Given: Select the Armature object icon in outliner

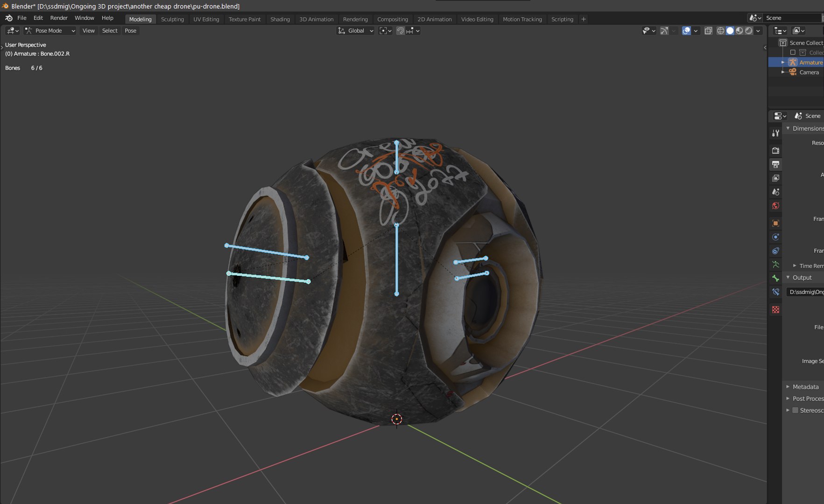Looking at the screenshot, I should pos(793,62).
